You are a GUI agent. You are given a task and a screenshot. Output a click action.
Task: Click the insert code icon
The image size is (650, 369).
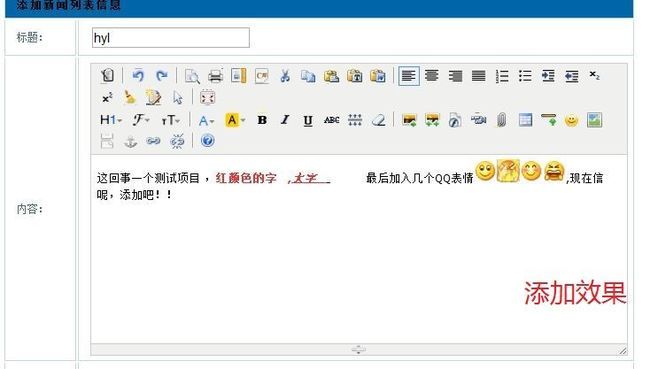pos(262,75)
